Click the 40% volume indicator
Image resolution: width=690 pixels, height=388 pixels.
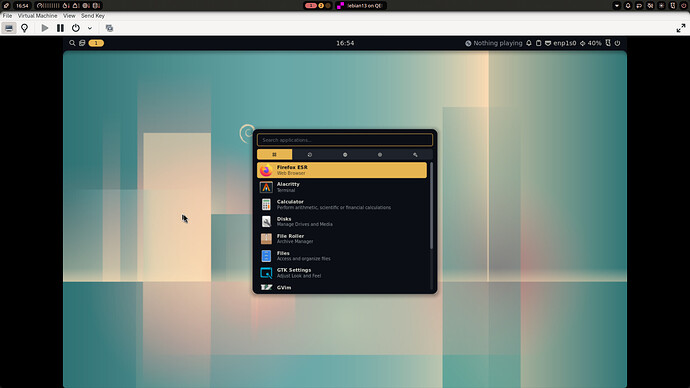coord(591,43)
